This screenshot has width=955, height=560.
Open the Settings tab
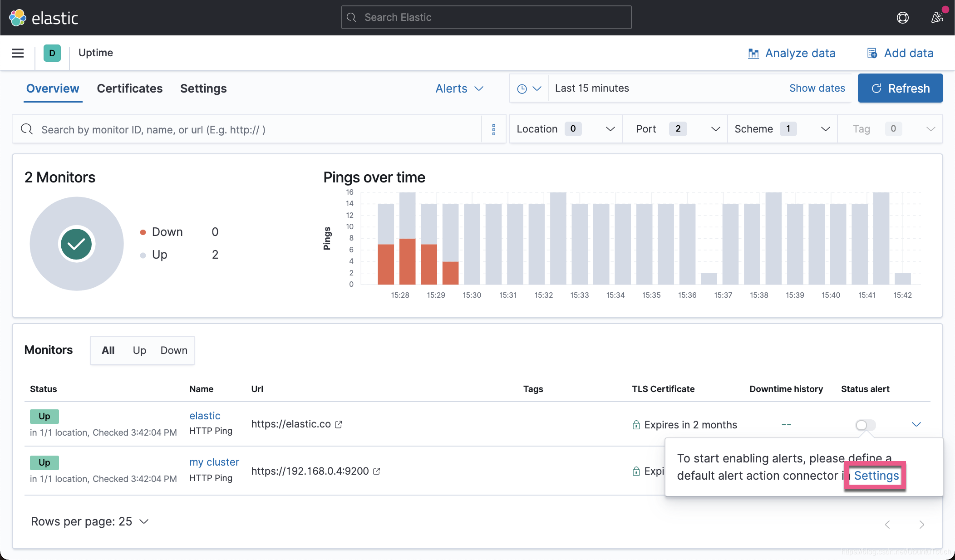203,88
